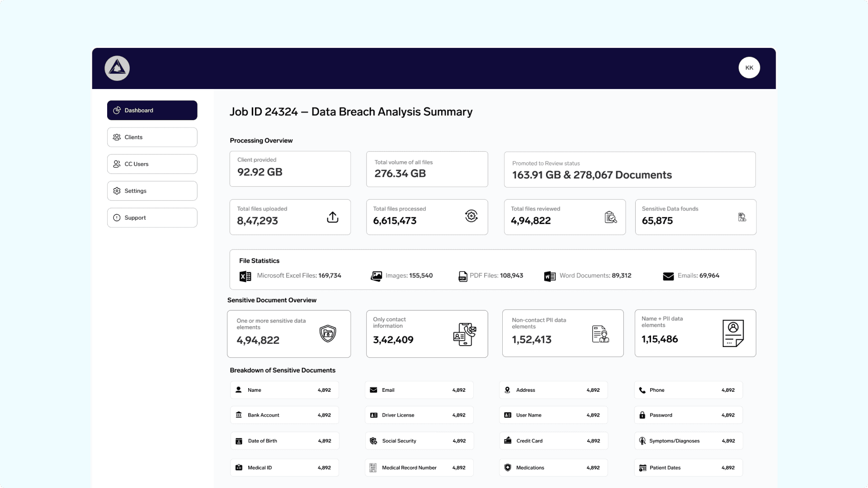868x488 pixels.
Task: Open the Clients sidebar section
Action: point(152,137)
